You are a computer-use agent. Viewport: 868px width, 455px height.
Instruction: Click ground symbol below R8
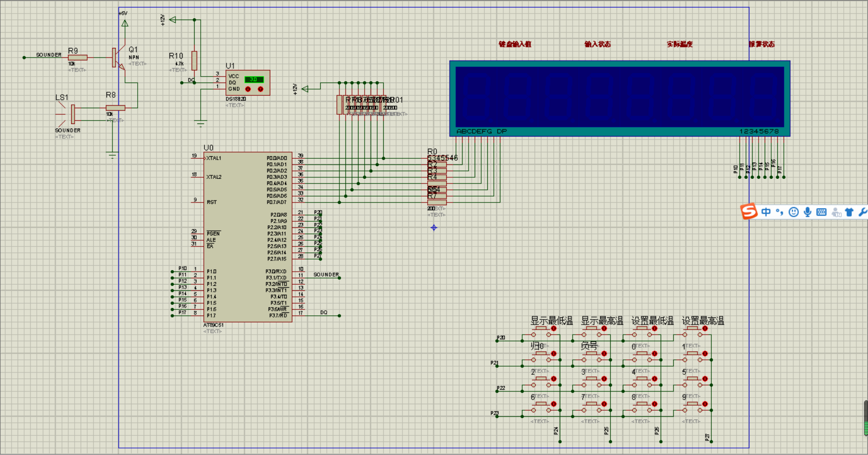pyautogui.click(x=112, y=156)
